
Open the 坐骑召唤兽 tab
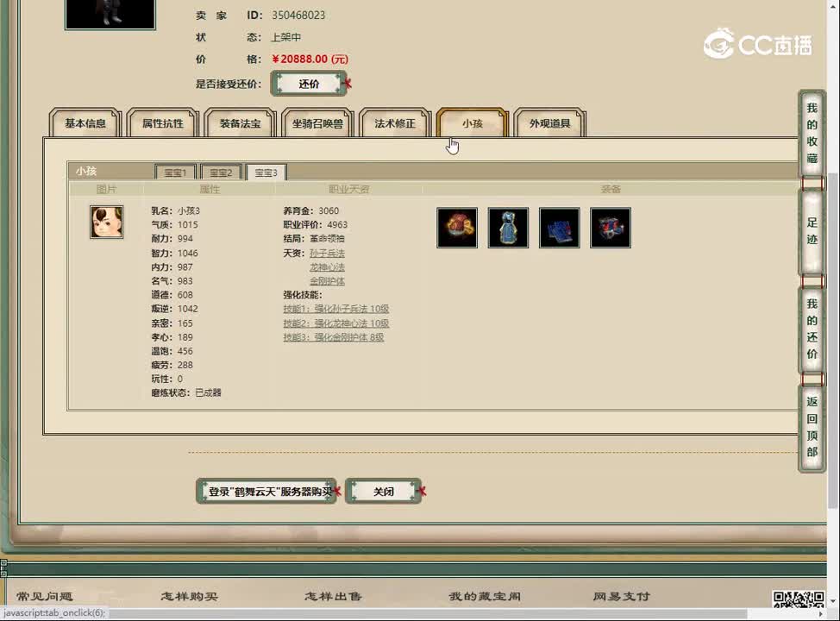click(317, 123)
